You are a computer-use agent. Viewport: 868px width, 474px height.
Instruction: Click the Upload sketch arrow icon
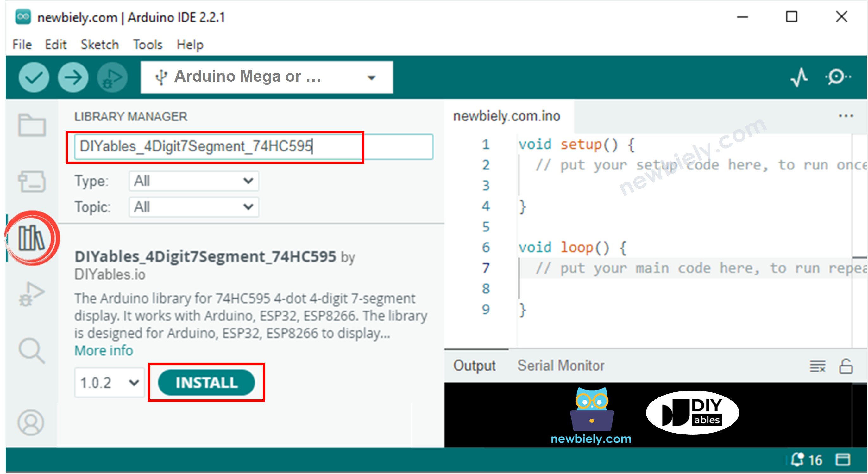[x=73, y=77]
